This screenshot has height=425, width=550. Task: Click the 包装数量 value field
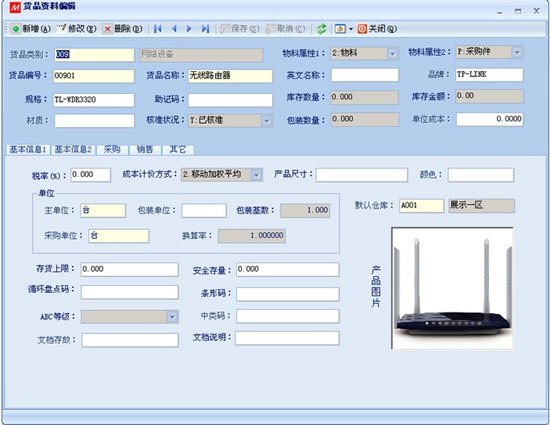[365, 120]
